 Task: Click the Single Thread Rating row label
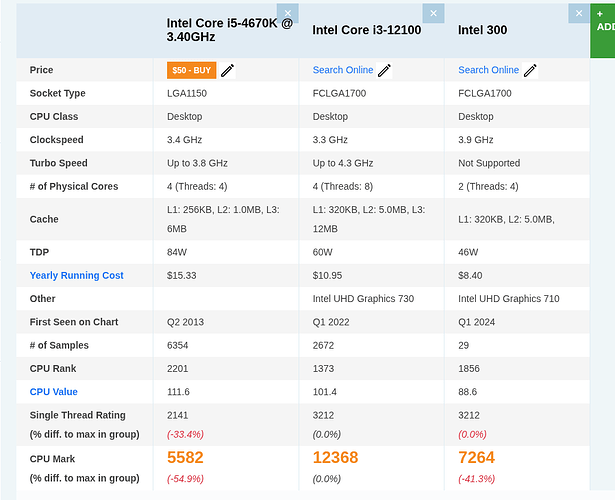78,415
